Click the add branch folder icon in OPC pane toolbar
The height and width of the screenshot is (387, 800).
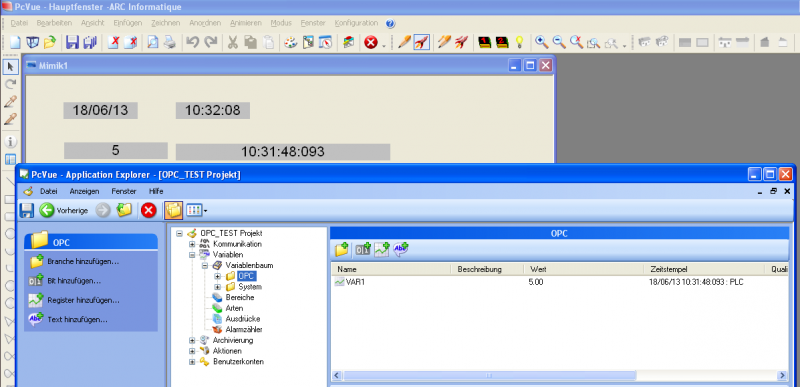342,249
